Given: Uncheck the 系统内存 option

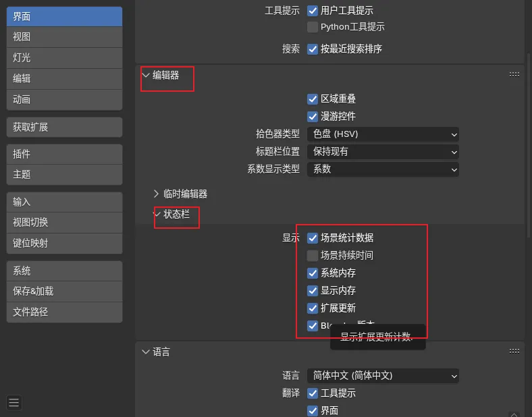Looking at the screenshot, I should pos(313,273).
